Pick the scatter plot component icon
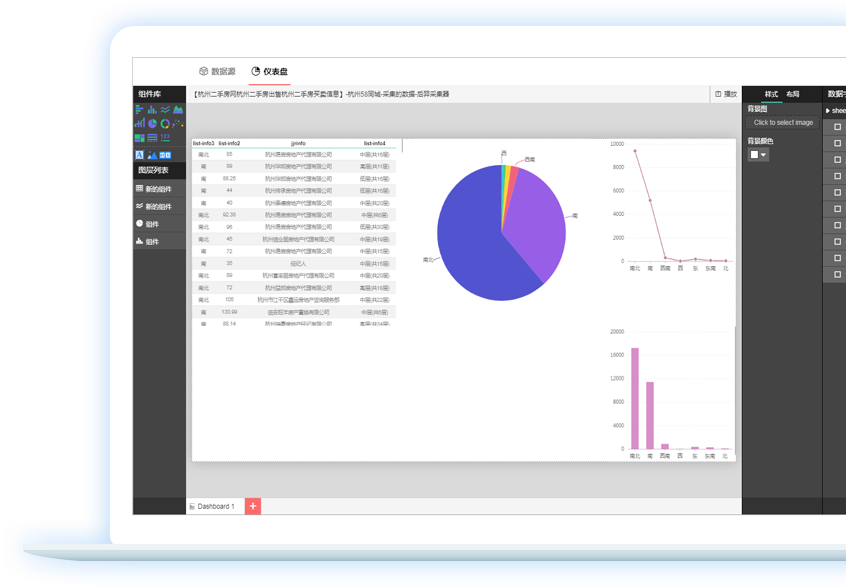Viewport: 846px width, 587px height. [178, 123]
